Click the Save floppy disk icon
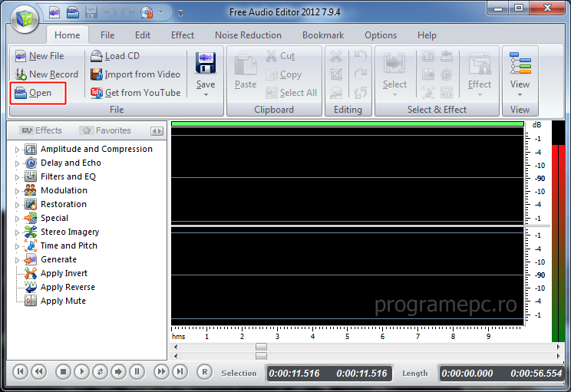The width and height of the screenshot is (571, 392). pos(206,63)
